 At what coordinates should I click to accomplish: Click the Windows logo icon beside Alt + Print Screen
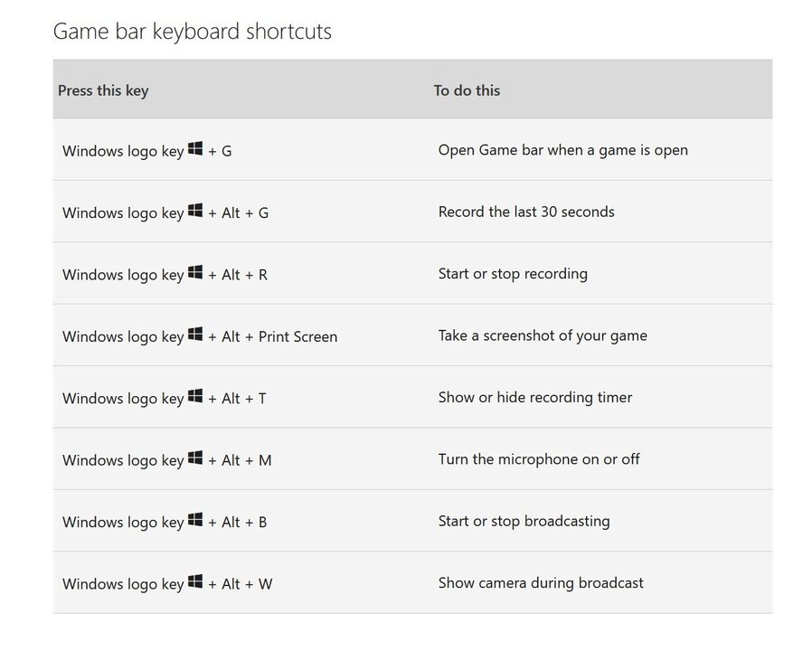coord(195,335)
